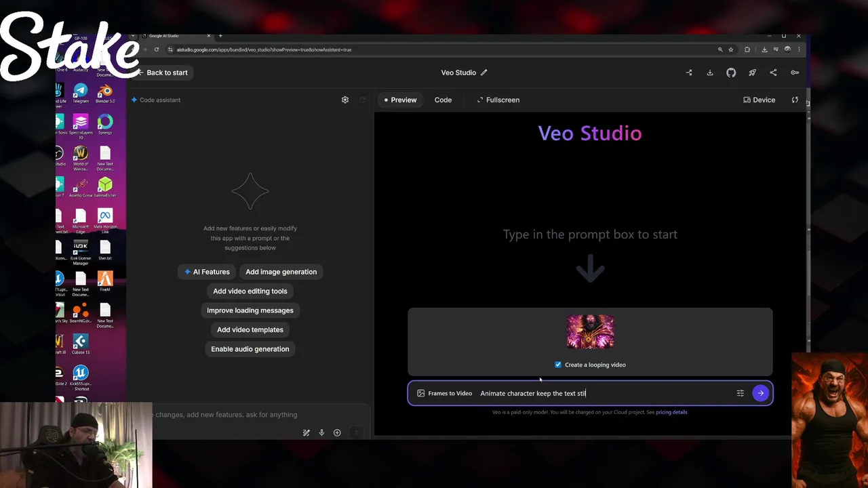Viewport: 868px width, 488px height.
Task: Open the remix/fork app icon
Action: (689, 73)
